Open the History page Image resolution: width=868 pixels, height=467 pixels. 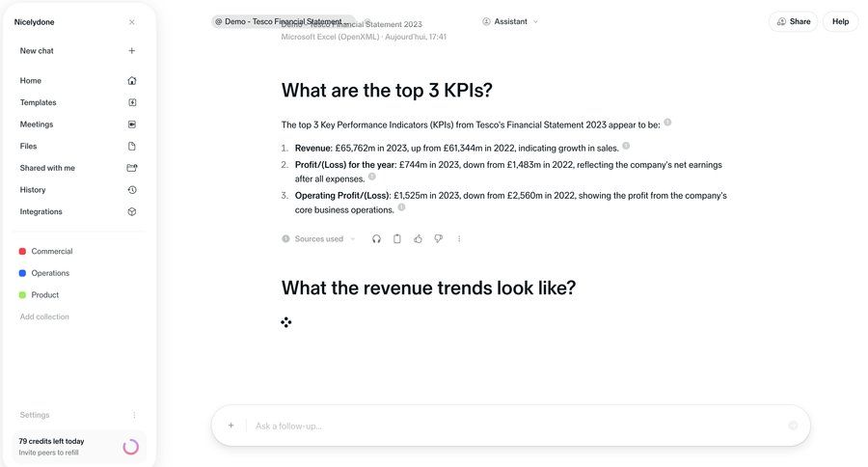tap(33, 189)
